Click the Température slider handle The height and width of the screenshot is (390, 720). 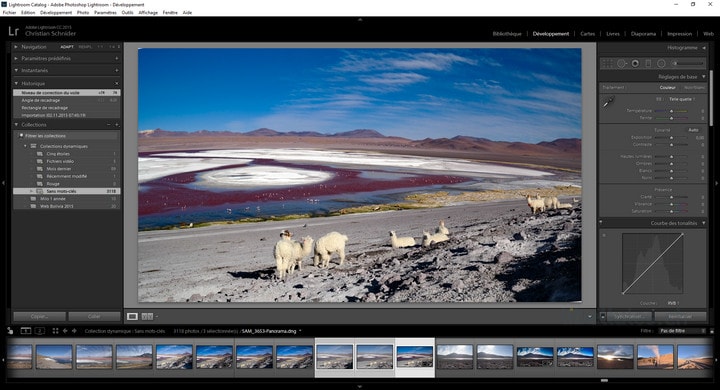[671, 111]
